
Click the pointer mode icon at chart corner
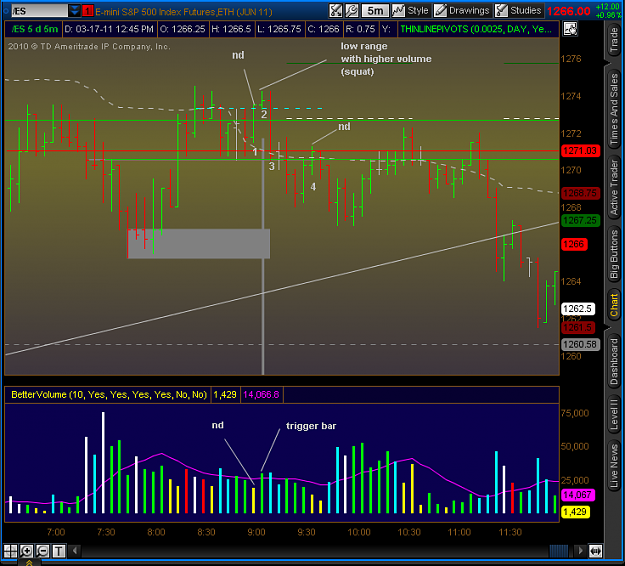570,29
